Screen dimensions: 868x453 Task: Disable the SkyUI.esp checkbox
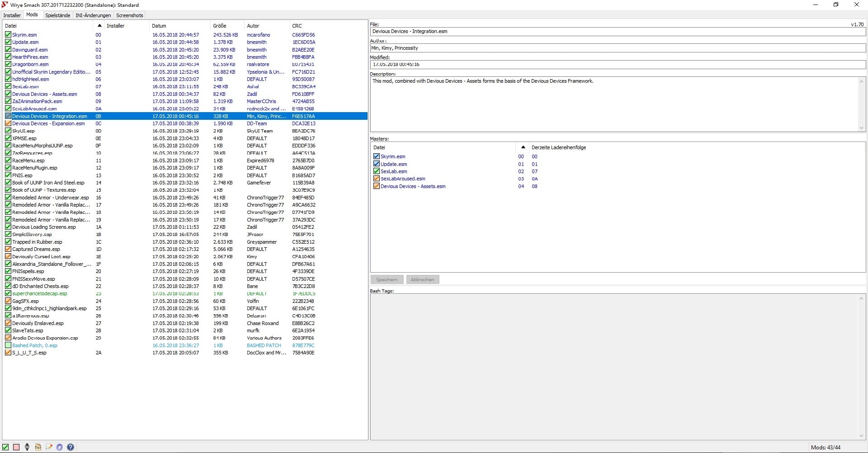coord(8,131)
